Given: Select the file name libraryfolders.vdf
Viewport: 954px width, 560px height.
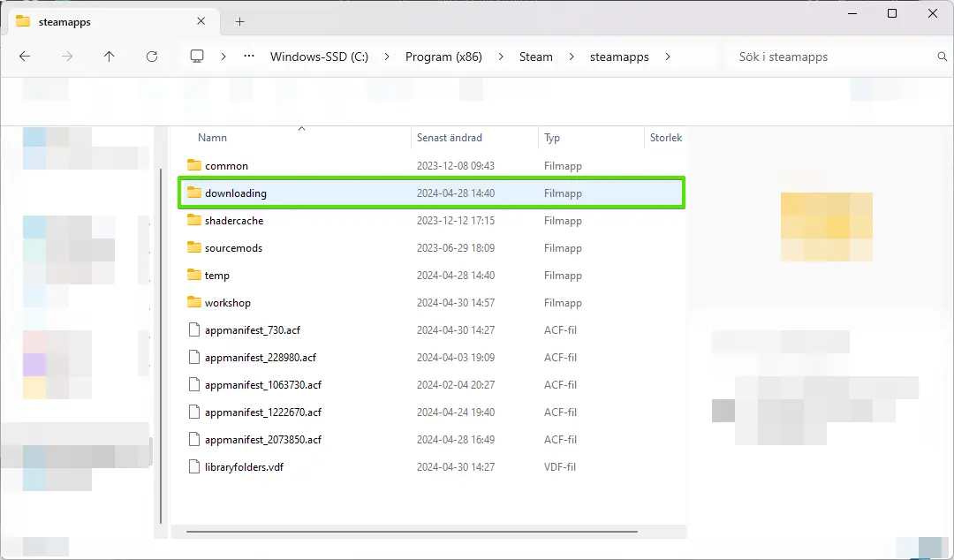Looking at the screenshot, I should coord(244,467).
